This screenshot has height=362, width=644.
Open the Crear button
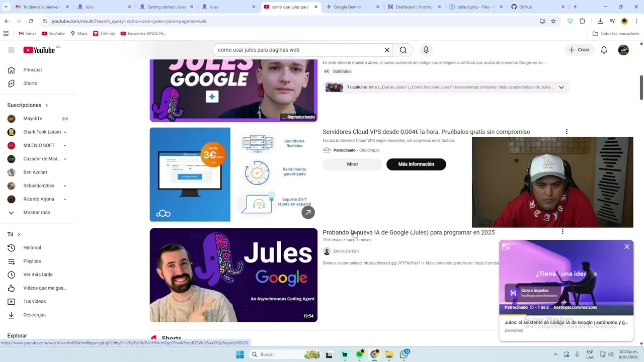pos(579,50)
